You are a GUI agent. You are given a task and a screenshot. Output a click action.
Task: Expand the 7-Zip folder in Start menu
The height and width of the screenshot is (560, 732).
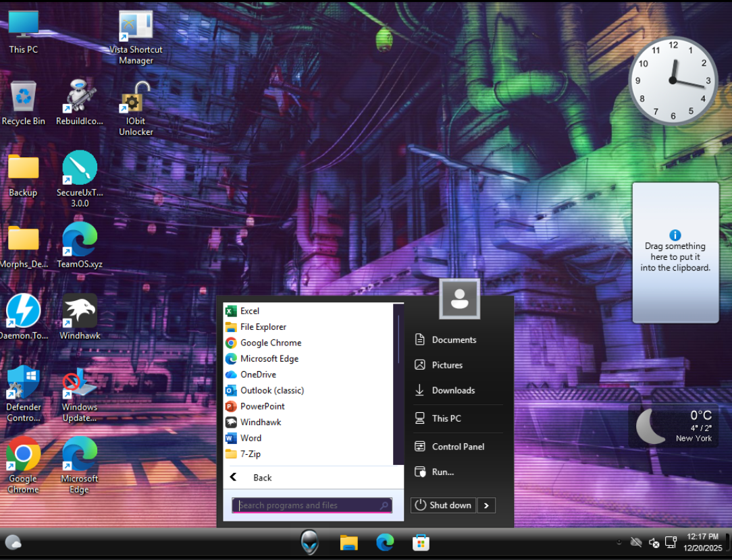click(x=309, y=453)
